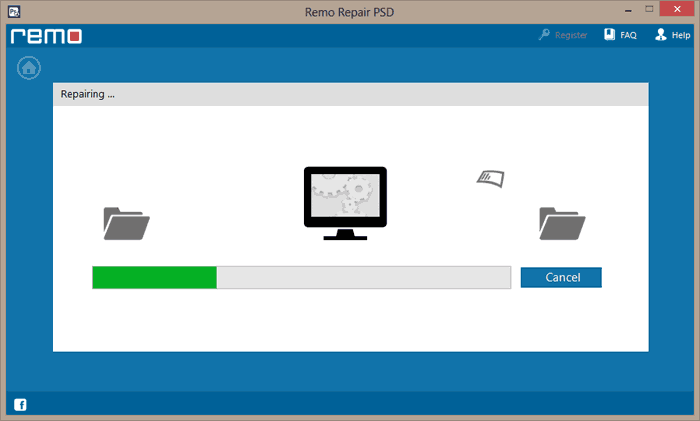Open the FAQ link text
The image size is (700, 421).
628,35
